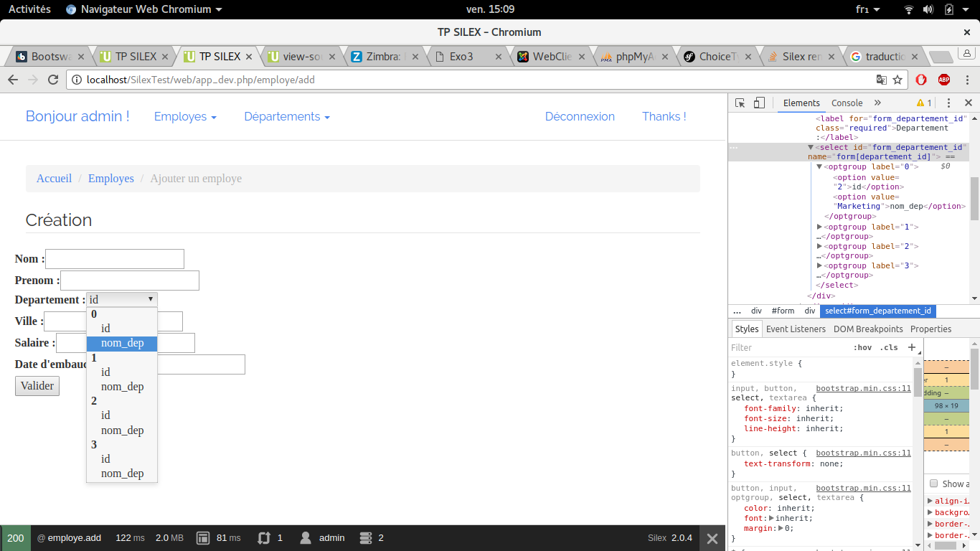The height and width of the screenshot is (551, 980).
Task: Select nom_dep option under group 0
Action: (122, 343)
